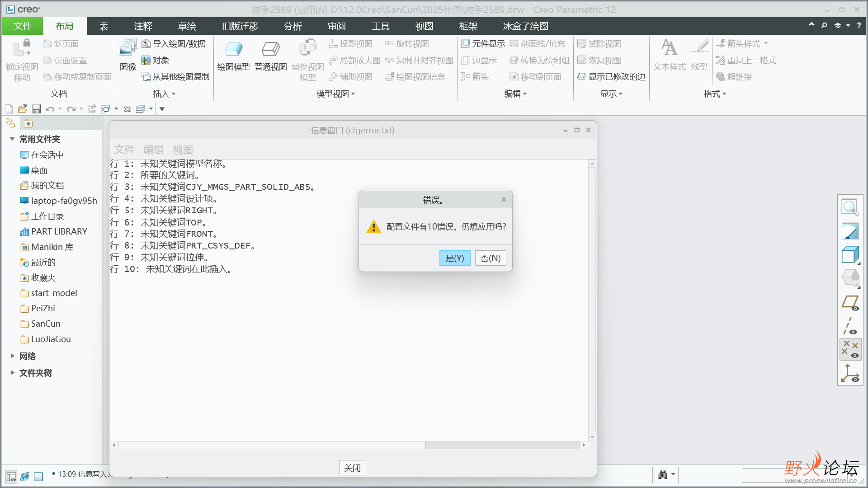Click the binoculars search icon in status bar
868x488 pixels.
pyautogui.click(x=663, y=474)
